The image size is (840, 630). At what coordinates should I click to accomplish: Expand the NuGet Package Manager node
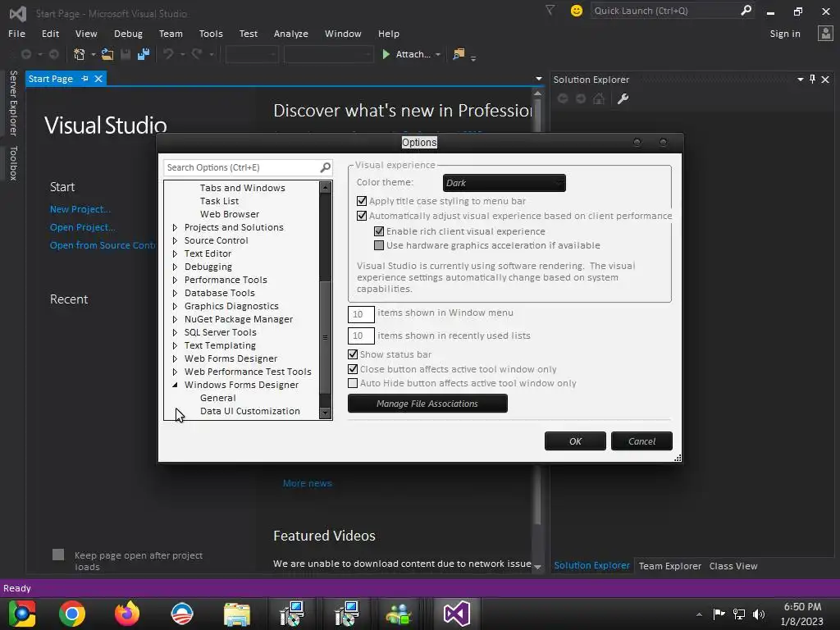[x=175, y=319]
